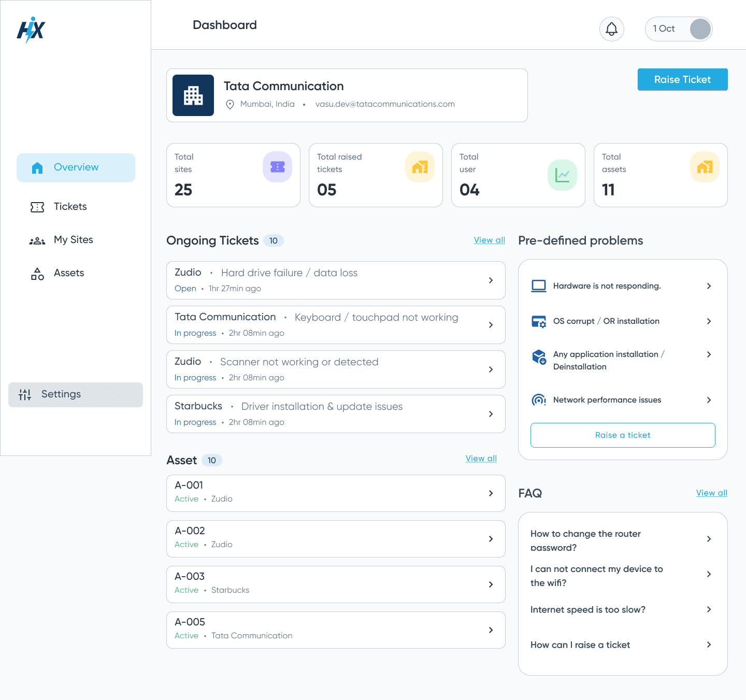746x700 pixels.
Task: Expand asset A-005 chevron
Action: pyautogui.click(x=491, y=630)
